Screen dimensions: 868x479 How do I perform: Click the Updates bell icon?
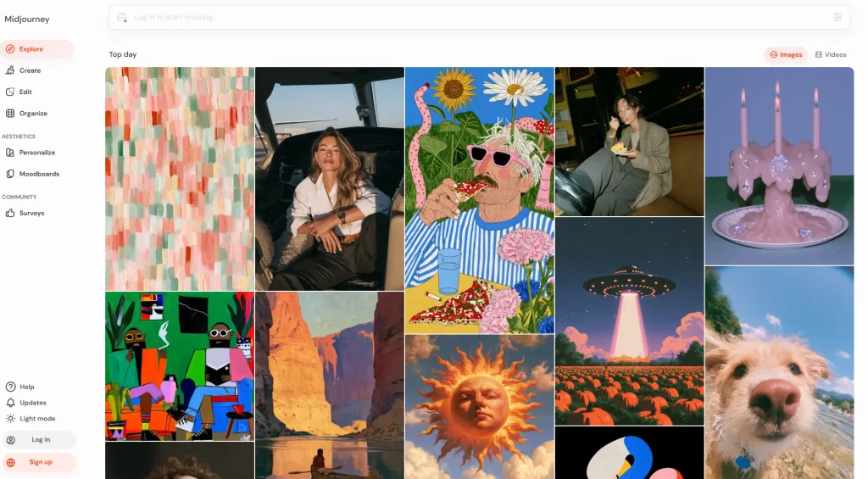pos(10,403)
